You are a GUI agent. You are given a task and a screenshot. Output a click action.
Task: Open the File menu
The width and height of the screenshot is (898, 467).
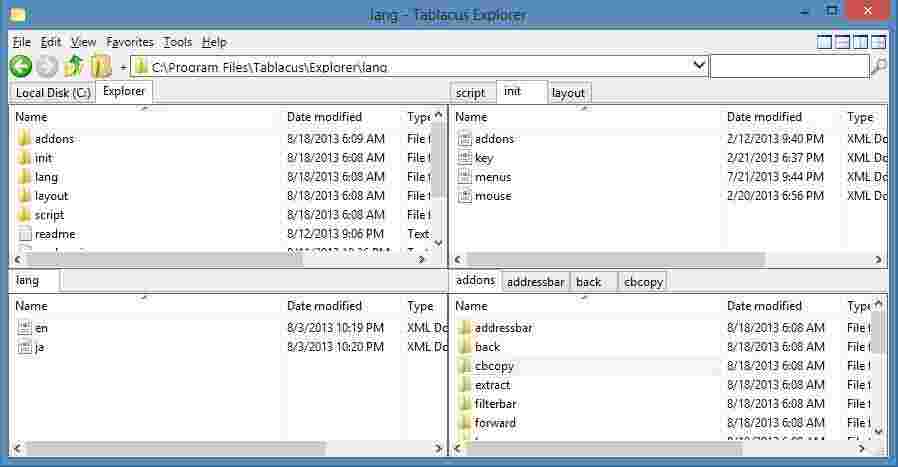coord(22,42)
